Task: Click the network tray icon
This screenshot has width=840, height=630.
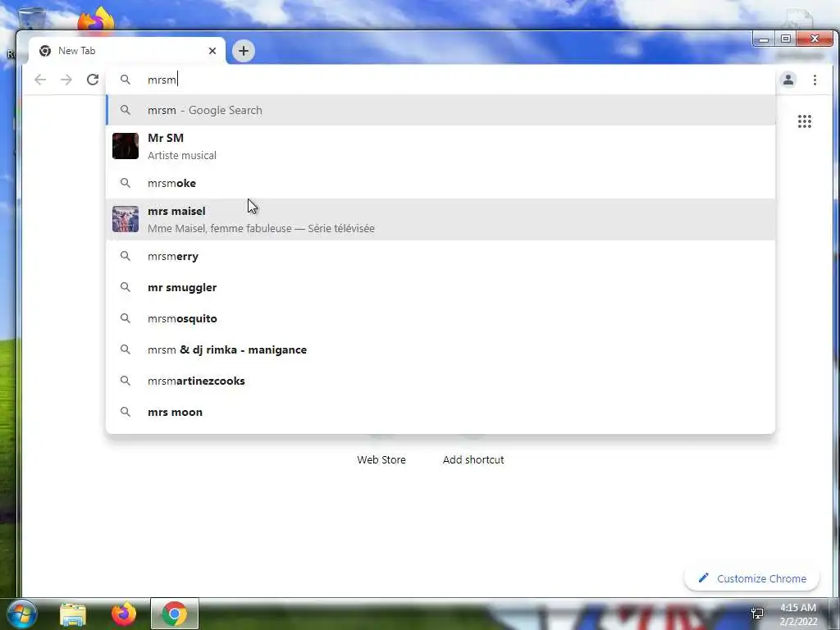Action: point(757,613)
